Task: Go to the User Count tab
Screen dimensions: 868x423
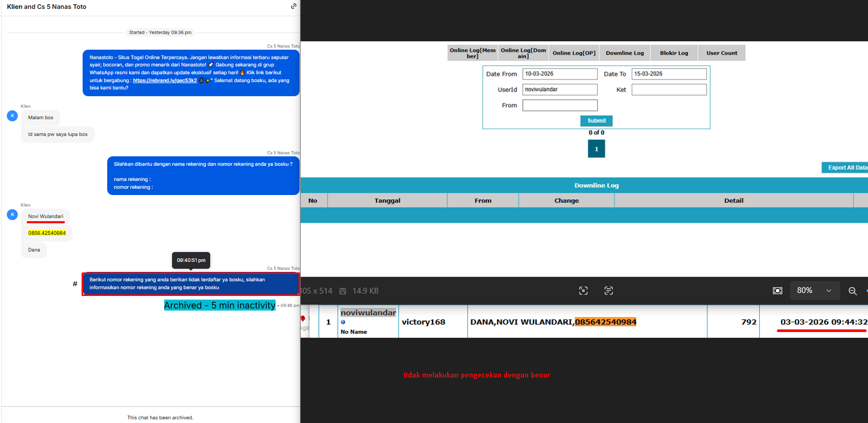Action: pos(722,53)
